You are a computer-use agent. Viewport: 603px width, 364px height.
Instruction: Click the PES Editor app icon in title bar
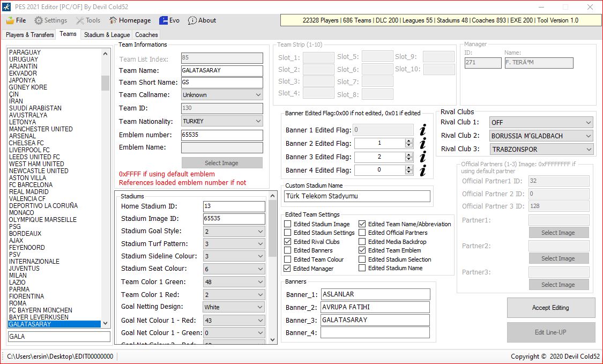click(6, 7)
